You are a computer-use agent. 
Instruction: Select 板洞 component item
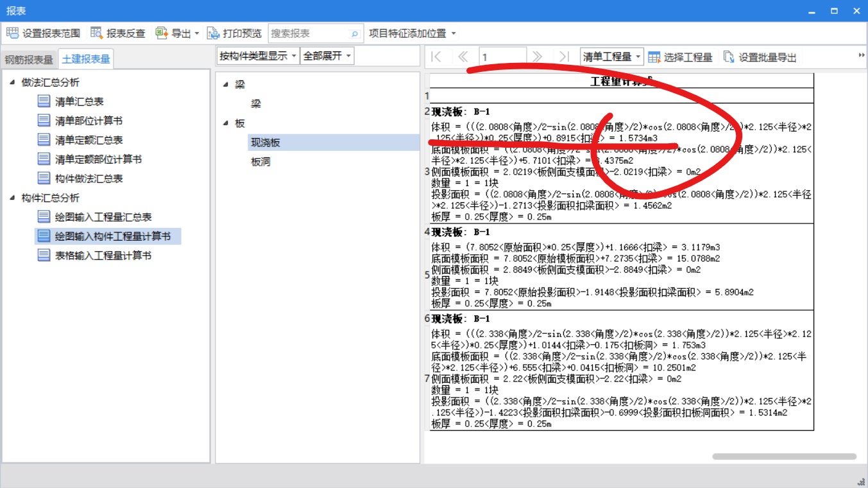tap(260, 162)
